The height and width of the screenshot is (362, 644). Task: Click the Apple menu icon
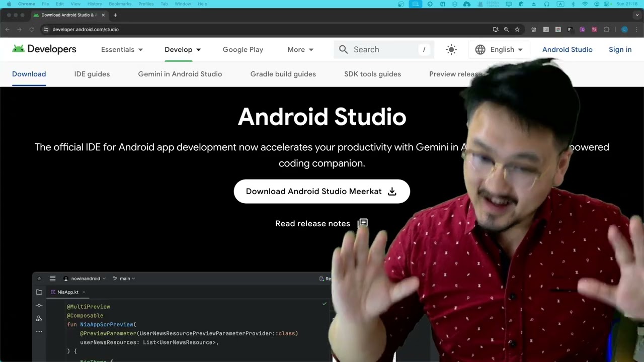click(9, 4)
